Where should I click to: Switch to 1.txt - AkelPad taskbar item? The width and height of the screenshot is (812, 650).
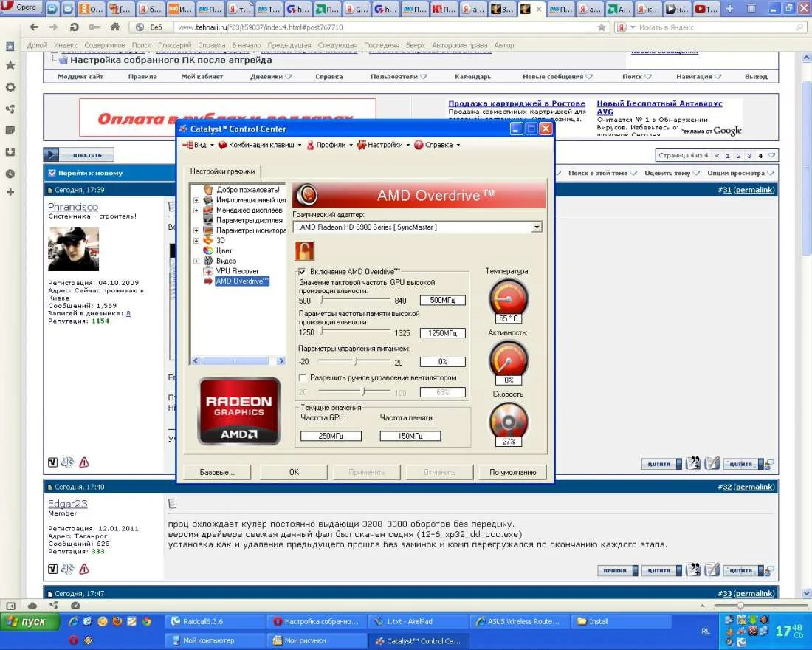(419, 621)
